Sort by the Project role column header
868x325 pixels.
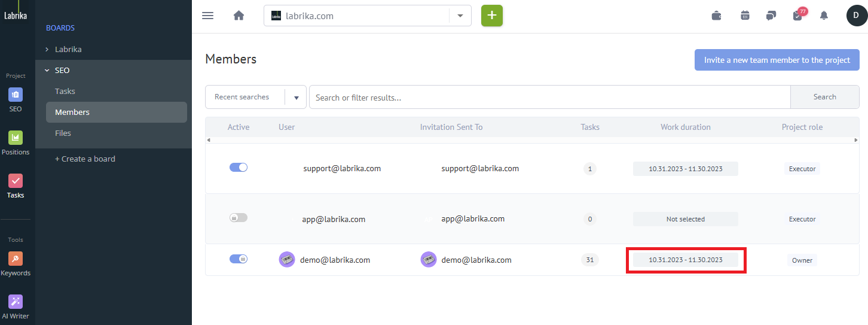tap(802, 127)
